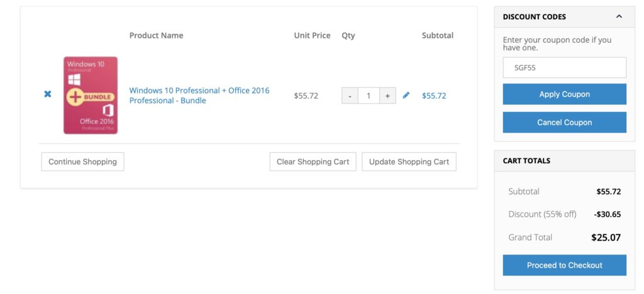This screenshot has width=644, height=294.
Task: Decrease quantity with the minus button
Action: click(350, 95)
